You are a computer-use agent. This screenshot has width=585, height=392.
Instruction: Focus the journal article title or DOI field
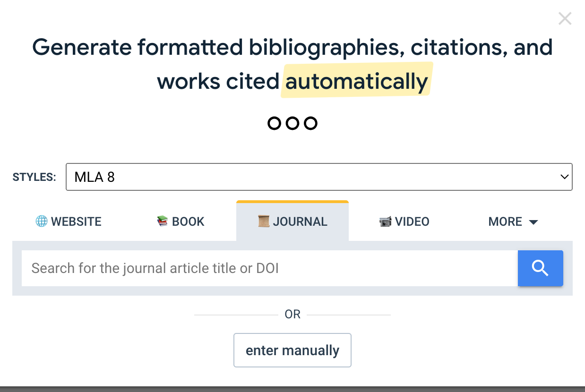(269, 268)
